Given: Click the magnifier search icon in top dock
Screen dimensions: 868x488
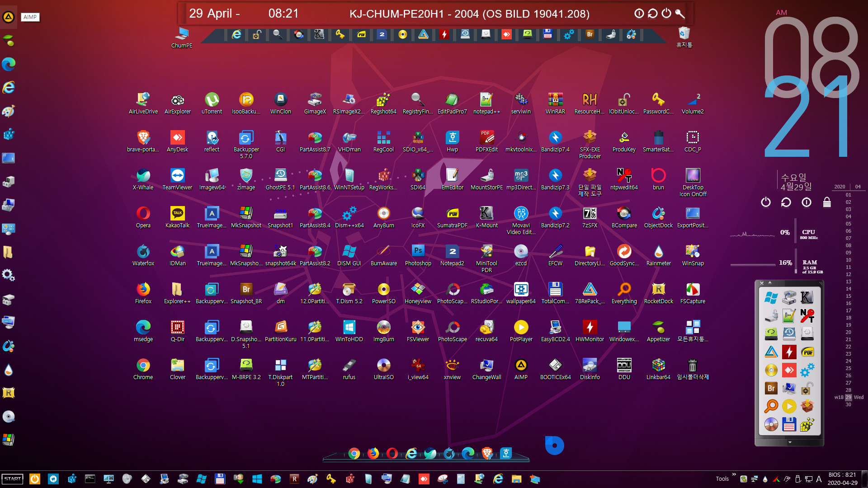Looking at the screenshot, I should [x=278, y=34].
